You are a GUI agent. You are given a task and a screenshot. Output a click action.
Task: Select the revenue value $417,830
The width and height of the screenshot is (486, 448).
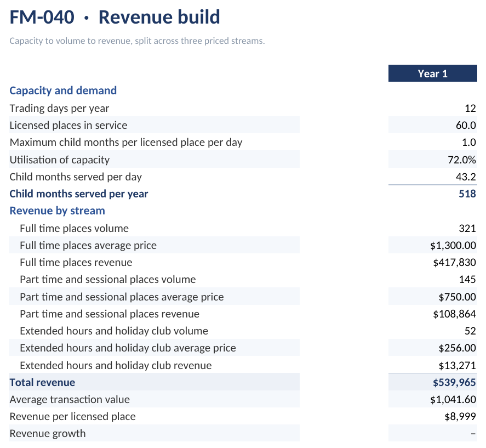[454, 263]
